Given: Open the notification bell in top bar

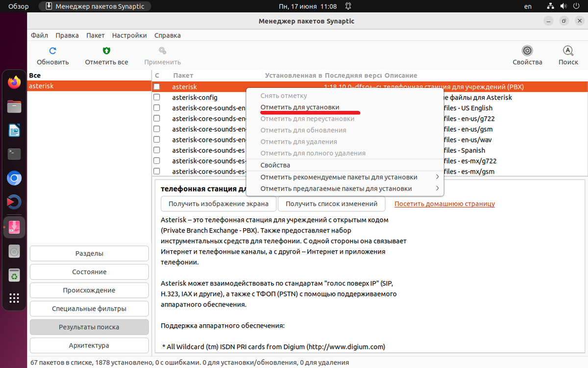Looking at the screenshot, I should [x=348, y=6].
